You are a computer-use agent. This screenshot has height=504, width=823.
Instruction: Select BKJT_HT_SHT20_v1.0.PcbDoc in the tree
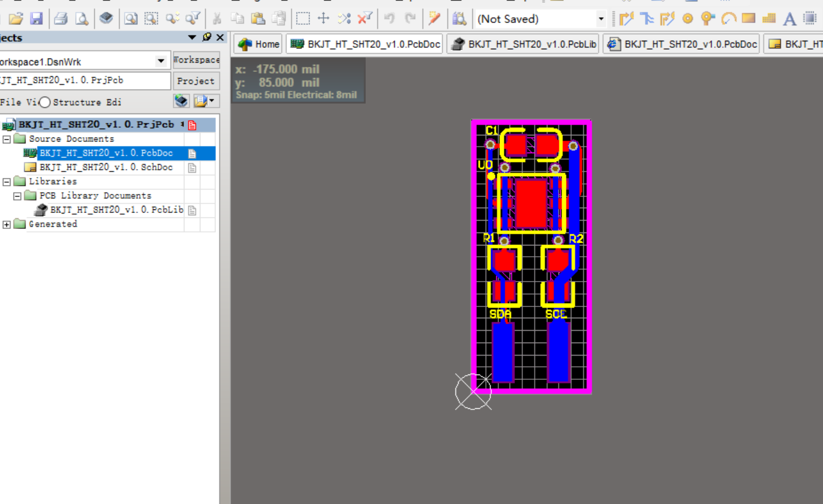click(106, 153)
